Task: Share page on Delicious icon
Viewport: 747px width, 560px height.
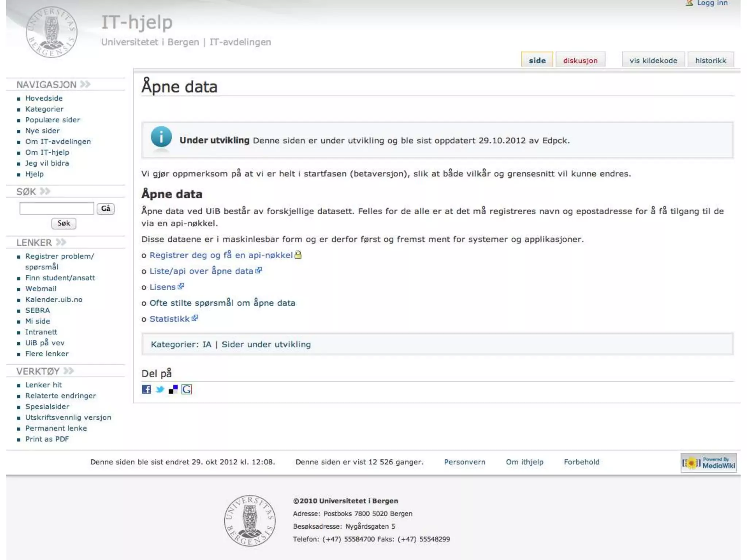Action: [x=173, y=389]
